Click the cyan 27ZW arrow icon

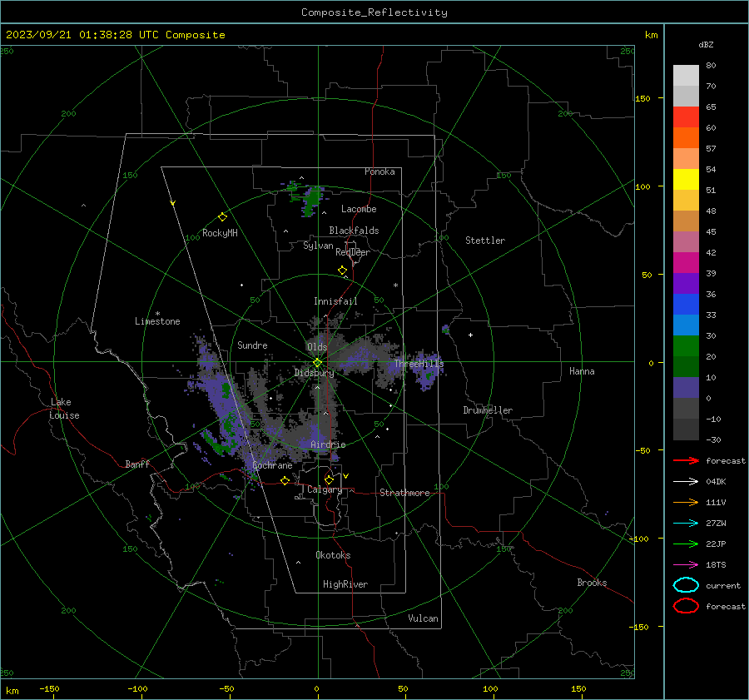(686, 524)
